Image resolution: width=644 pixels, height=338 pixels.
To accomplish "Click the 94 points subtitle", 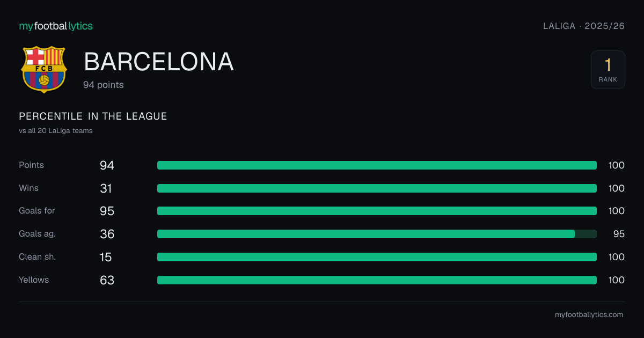I will click(x=104, y=85).
